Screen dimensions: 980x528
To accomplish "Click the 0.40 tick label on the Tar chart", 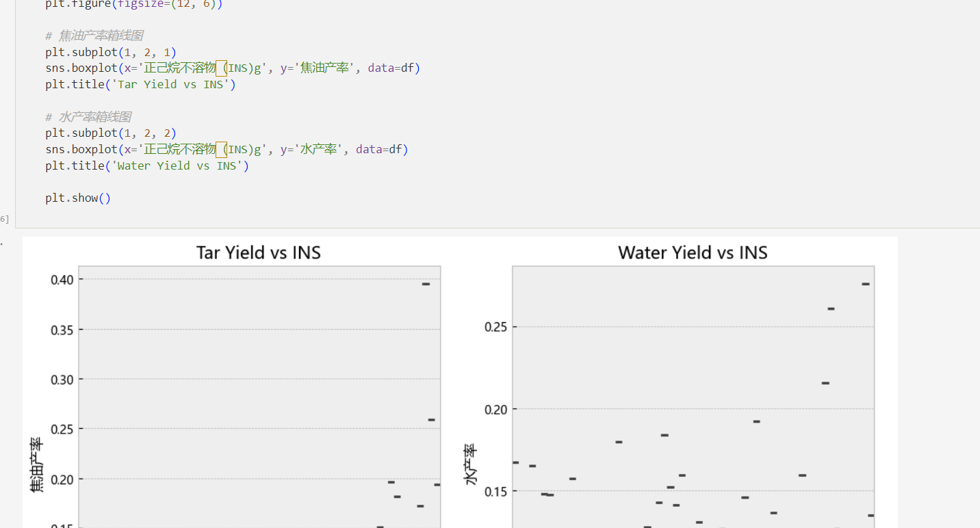I will [x=63, y=280].
